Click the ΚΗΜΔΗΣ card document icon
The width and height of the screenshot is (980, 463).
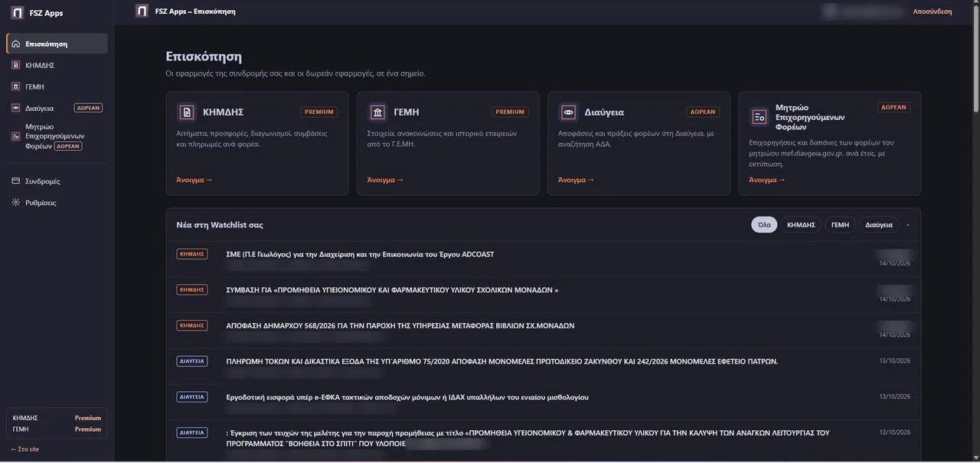coord(186,112)
